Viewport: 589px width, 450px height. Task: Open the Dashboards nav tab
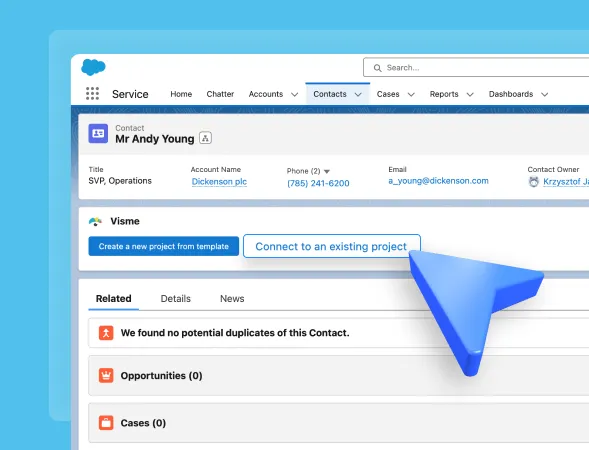(x=511, y=94)
